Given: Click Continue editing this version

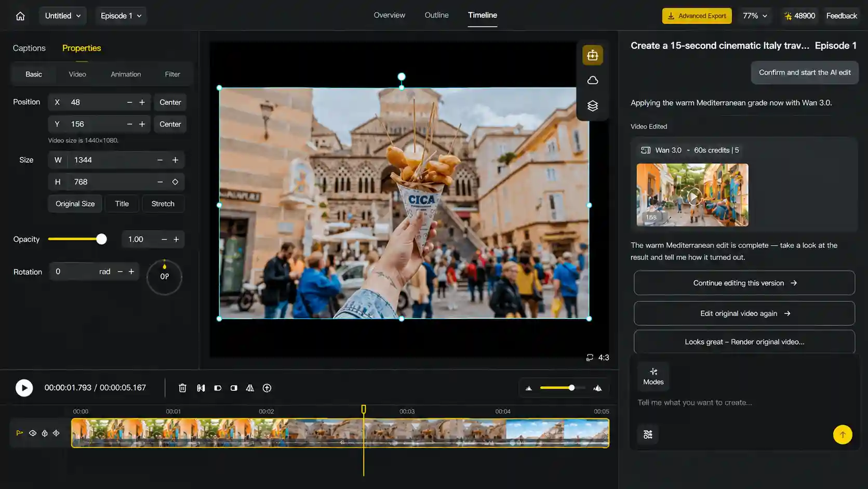Looking at the screenshot, I should [x=744, y=283].
